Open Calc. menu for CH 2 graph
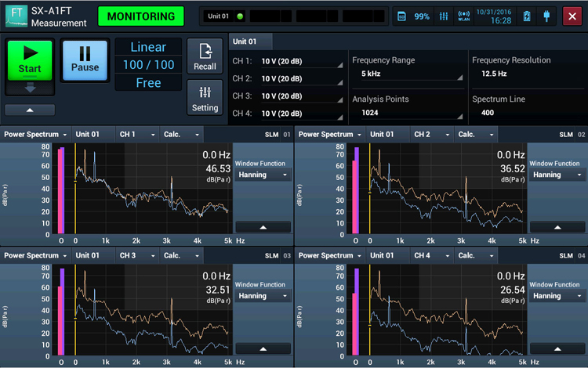This screenshot has height=368, width=588. pyautogui.click(x=475, y=135)
